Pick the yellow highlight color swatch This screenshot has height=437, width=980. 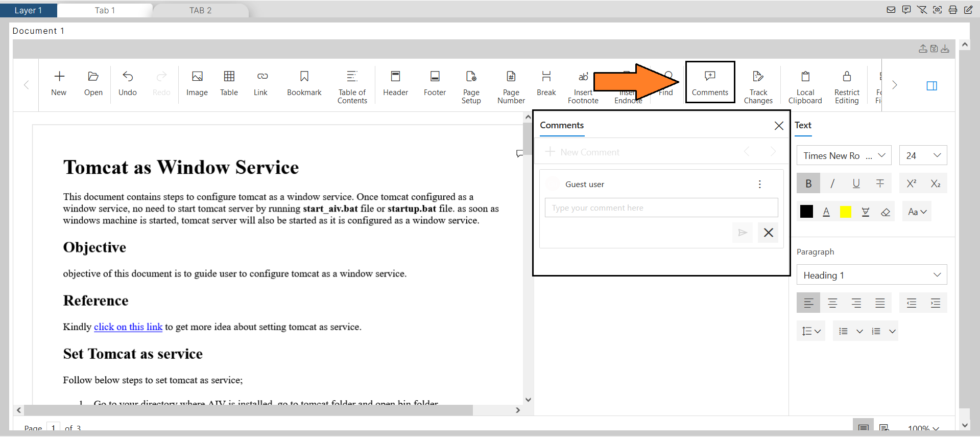point(846,212)
